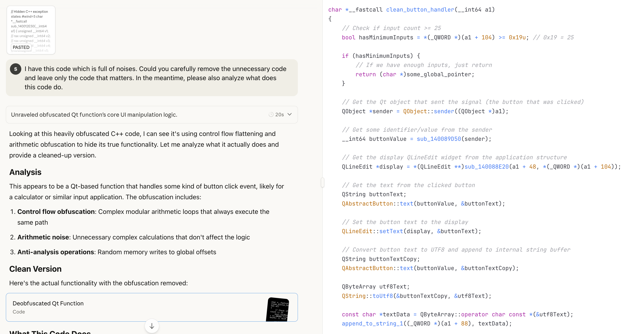This screenshot has height=334, width=644.
Task: Click the clock icon beside 20s
Action: [x=271, y=115]
